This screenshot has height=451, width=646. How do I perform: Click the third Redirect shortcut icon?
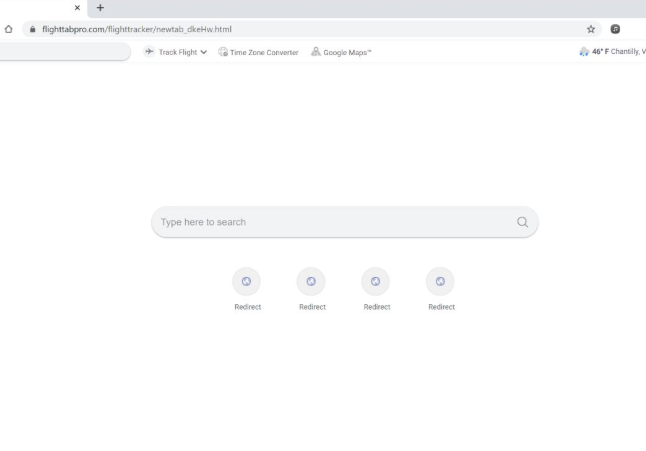tap(375, 281)
